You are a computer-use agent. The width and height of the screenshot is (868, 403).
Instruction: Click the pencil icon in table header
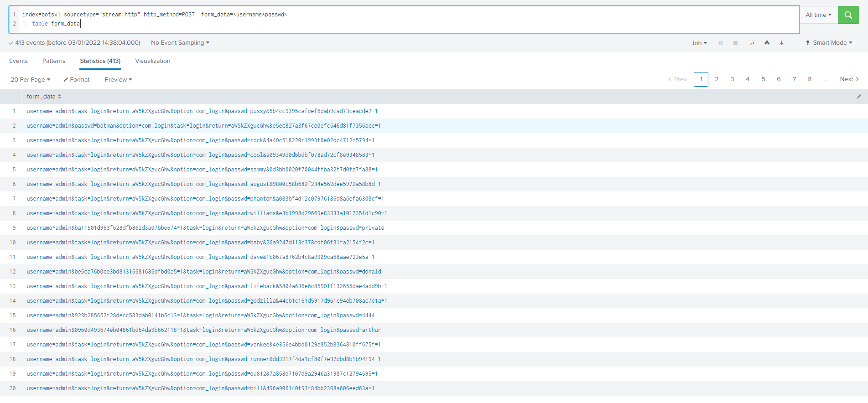[x=858, y=97]
